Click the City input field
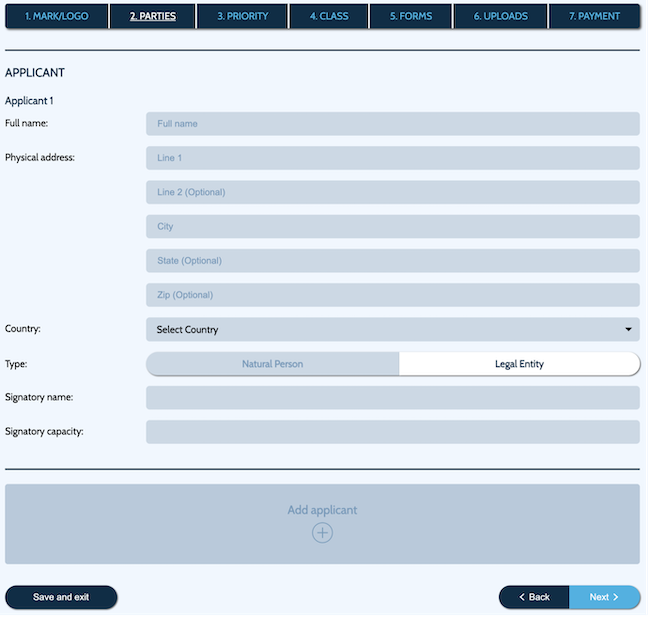 [x=392, y=227]
